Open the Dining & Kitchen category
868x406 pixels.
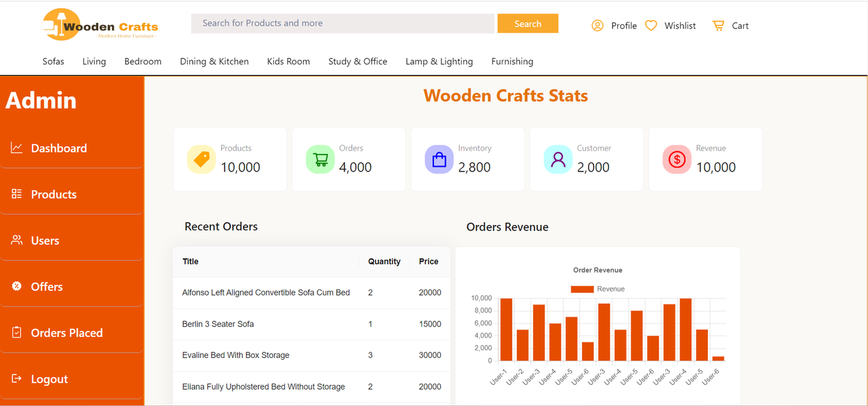coord(214,61)
